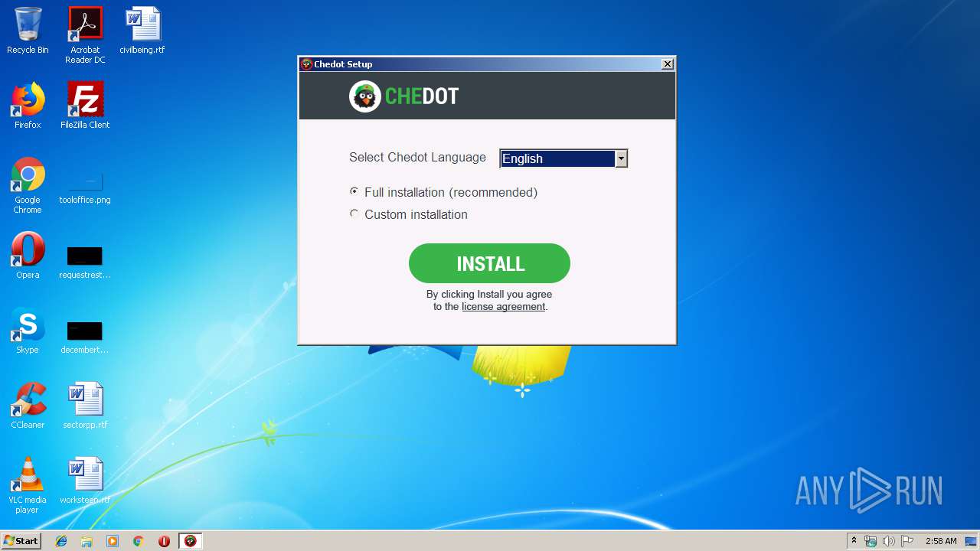980x551 pixels.
Task: Open Acrobat Reader DC shortcut
Action: (85, 34)
